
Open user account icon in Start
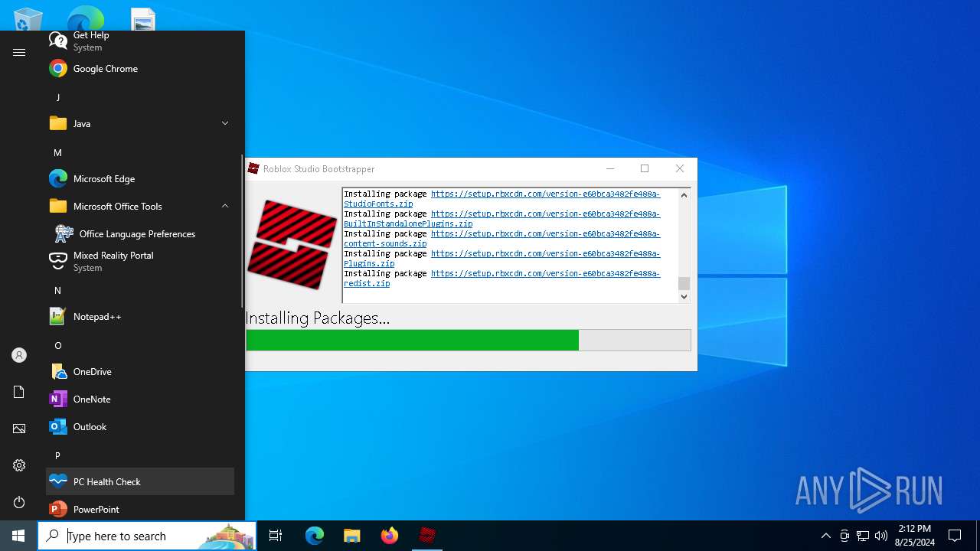click(19, 355)
